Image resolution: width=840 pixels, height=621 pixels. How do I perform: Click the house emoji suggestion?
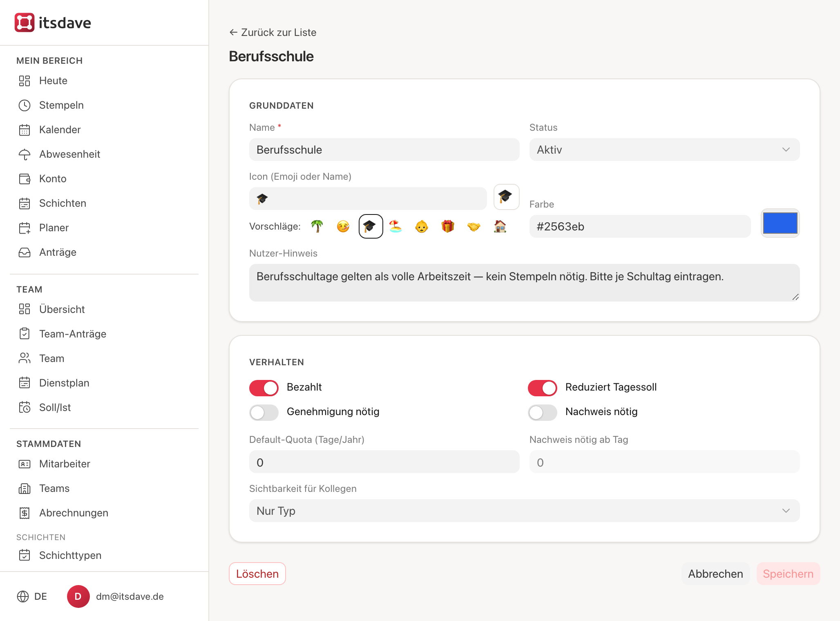(x=500, y=226)
